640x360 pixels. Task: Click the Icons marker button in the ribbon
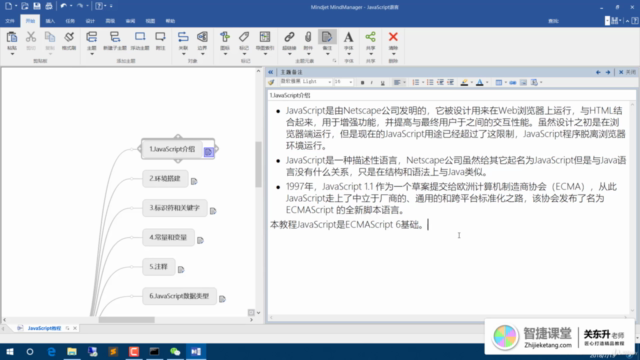(225, 37)
